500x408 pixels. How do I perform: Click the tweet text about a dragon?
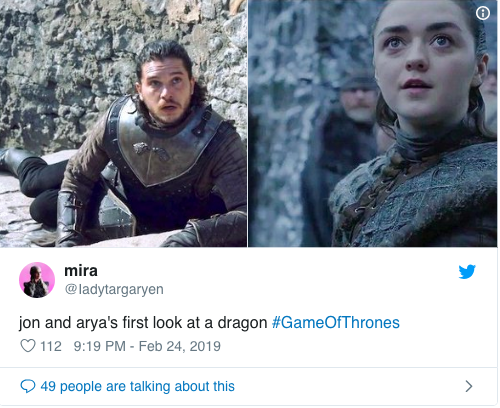click(143, 323)
